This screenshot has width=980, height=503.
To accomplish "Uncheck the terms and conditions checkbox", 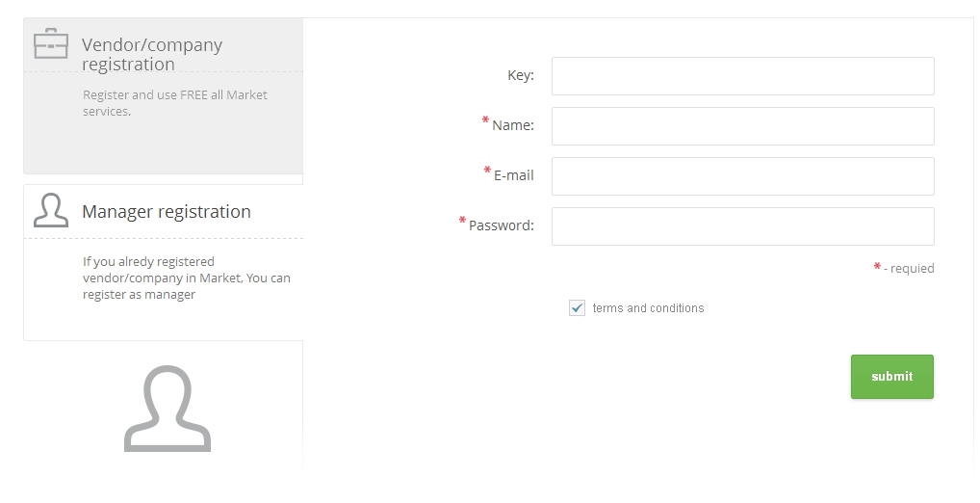I will pos(578,308).
